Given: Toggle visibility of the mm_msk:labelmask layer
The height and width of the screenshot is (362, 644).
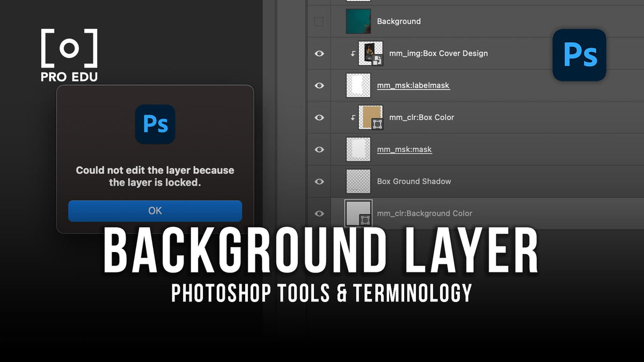Looking at the screenshot, I should tap(319, 85).
